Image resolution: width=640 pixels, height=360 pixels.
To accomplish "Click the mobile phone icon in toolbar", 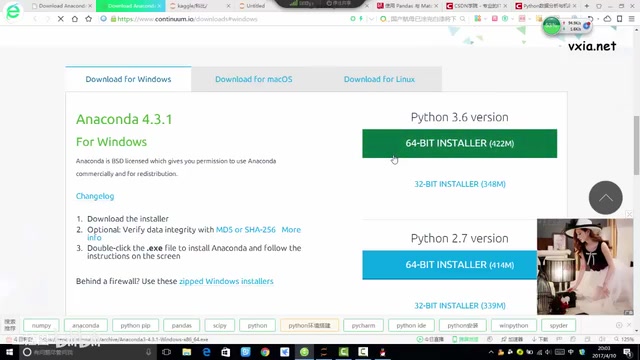I will pyautogui.click(x=620, y=19).
